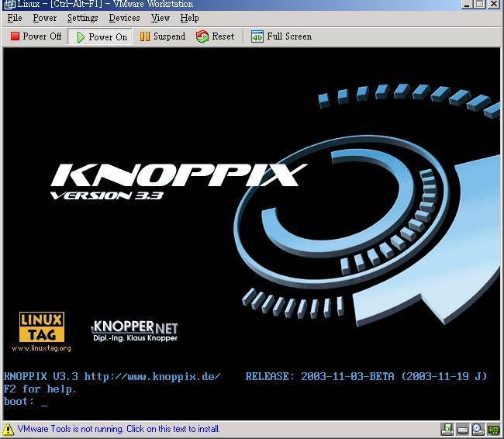Maximize the VMware Workstation window
This screenshot has width=504, height=439.
click(480, 4)
